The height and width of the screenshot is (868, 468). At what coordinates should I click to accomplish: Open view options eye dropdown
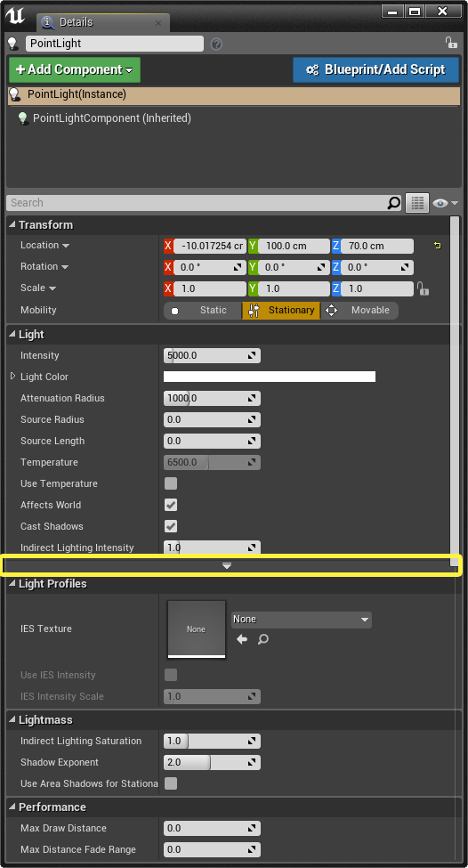pyautogui.click(x=447, y=203)
